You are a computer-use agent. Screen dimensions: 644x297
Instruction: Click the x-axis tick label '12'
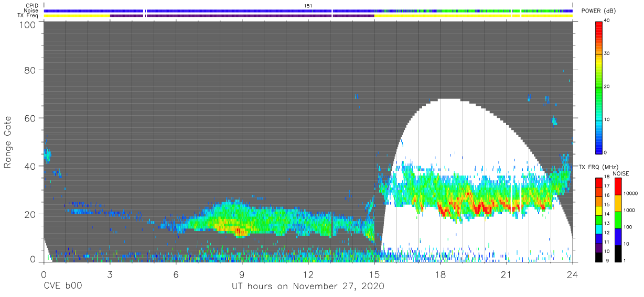[x=308, y=274]
